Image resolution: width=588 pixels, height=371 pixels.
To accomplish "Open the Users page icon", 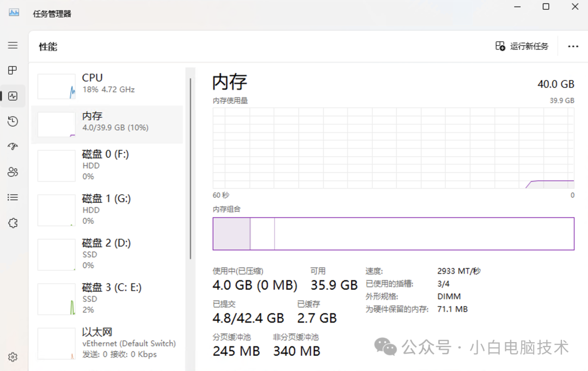I will pyautogui.click(x=13, y=172).
